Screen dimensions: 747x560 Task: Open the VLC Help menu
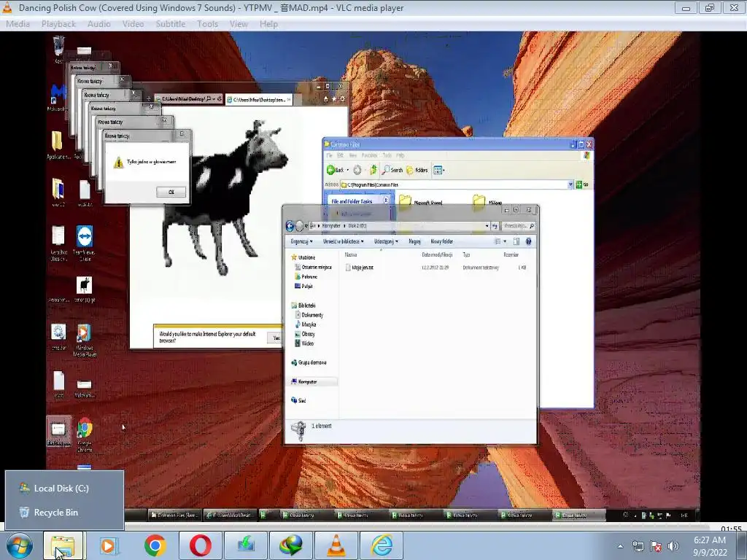pos(268,24)
